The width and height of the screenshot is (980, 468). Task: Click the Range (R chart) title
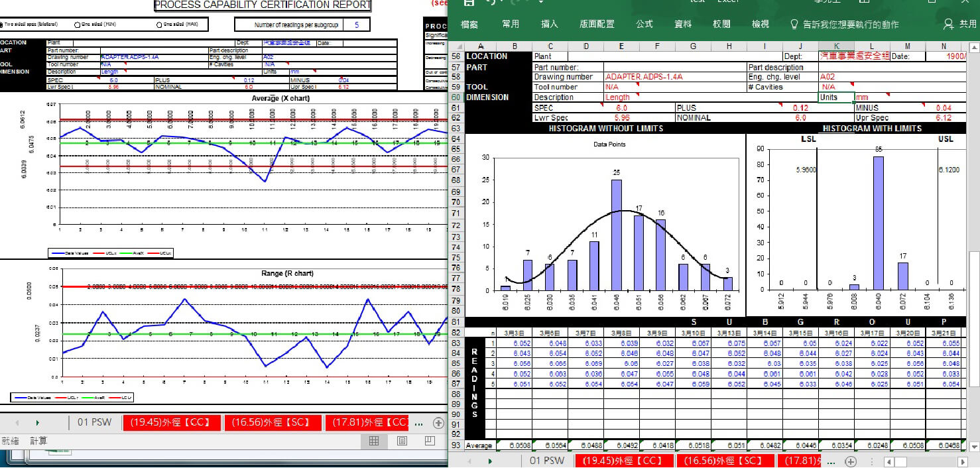[286, 273]
